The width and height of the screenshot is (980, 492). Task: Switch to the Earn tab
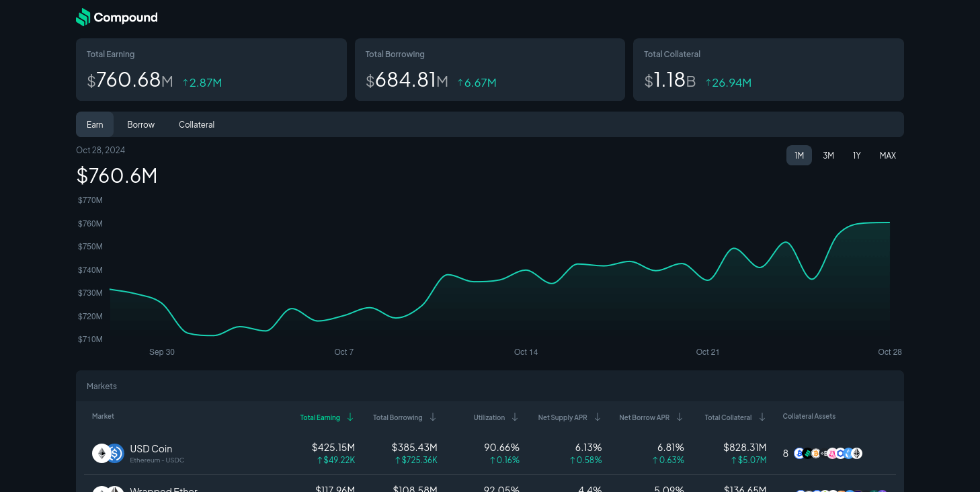click(95, 124)
